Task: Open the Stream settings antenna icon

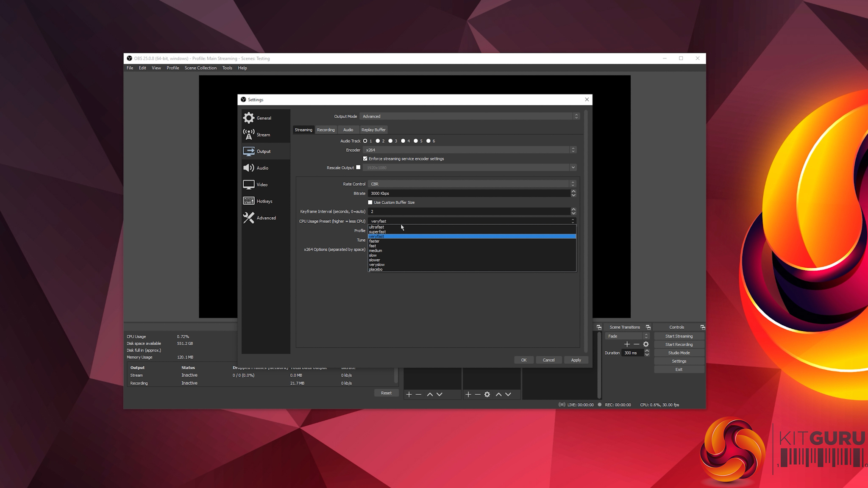Action: click(249, 134)
